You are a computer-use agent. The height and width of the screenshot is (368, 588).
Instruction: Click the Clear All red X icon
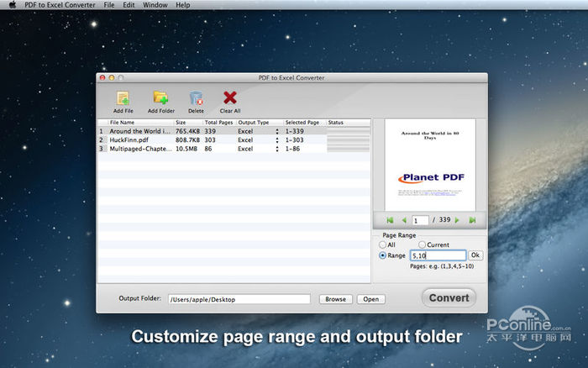point(229,99)
